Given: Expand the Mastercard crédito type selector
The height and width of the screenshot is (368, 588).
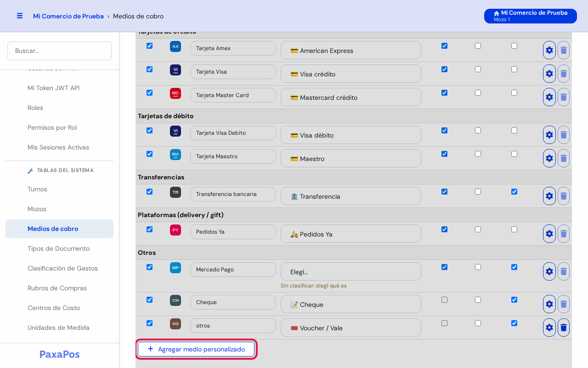Looking at the screenshot, I should coord(351,97).
